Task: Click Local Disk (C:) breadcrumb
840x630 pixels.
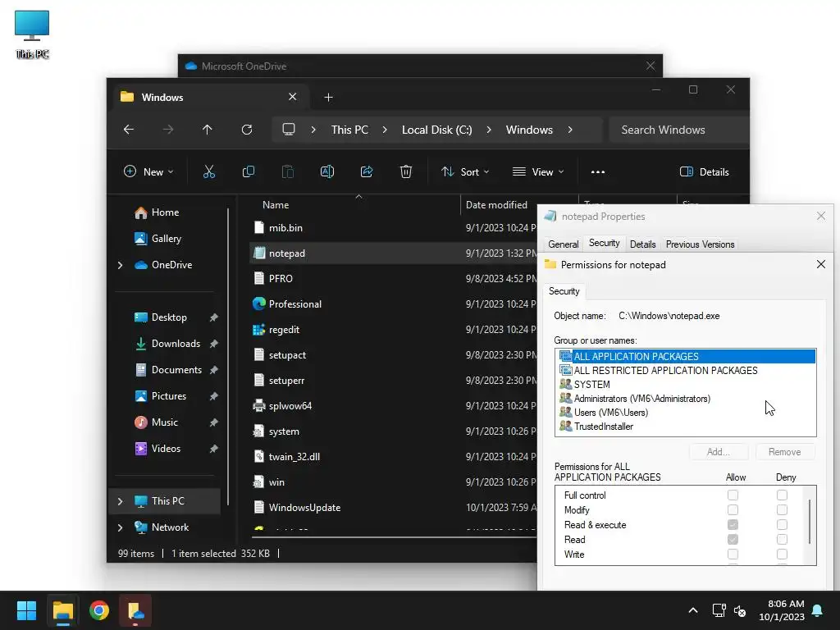Action: point(436,130)
